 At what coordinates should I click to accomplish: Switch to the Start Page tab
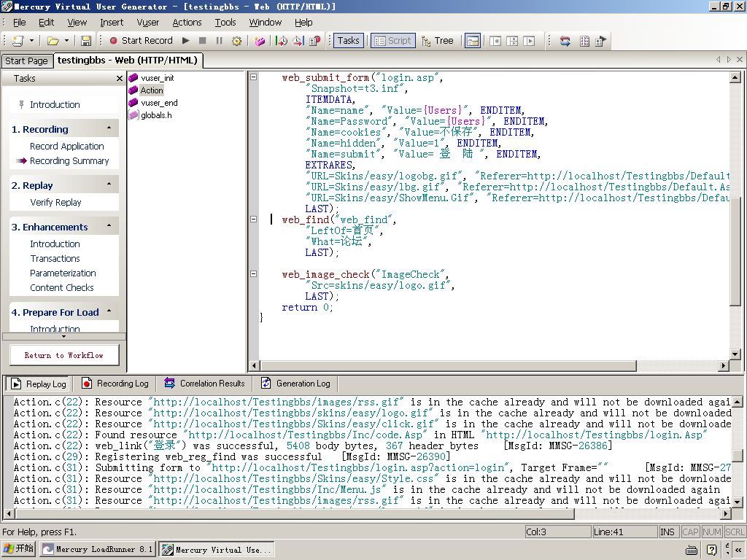(x=26, y=61)
